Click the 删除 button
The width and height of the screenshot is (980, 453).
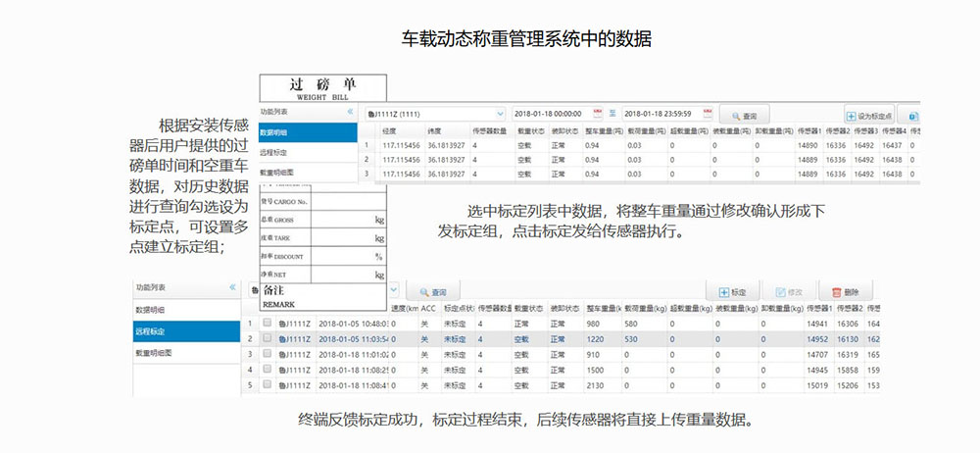(x=846, y=291)
